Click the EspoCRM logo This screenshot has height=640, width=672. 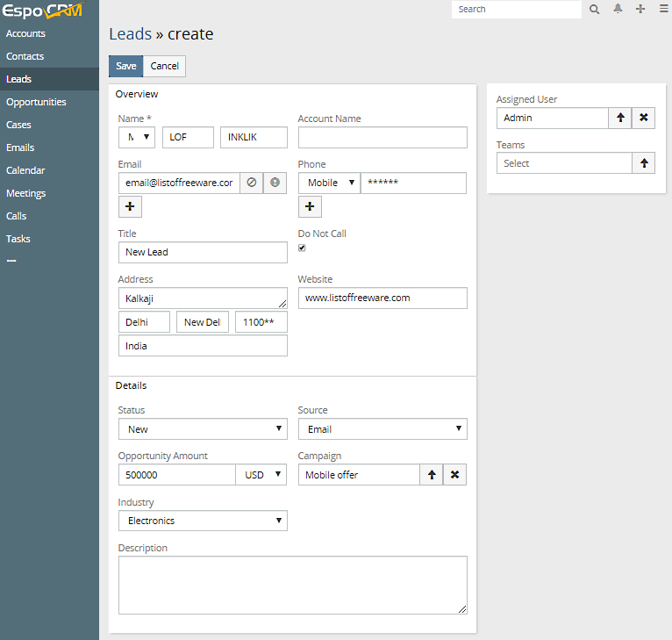(43, 10)
